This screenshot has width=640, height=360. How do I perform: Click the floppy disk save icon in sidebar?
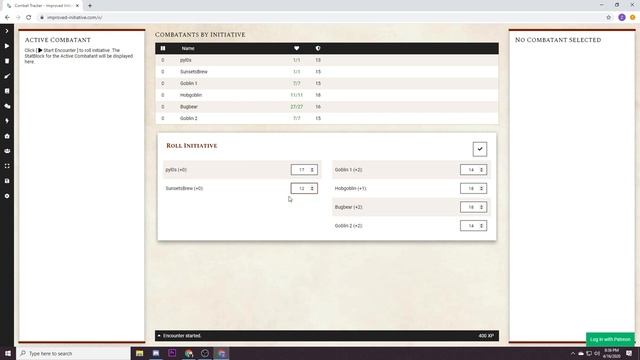coord(7,181)
